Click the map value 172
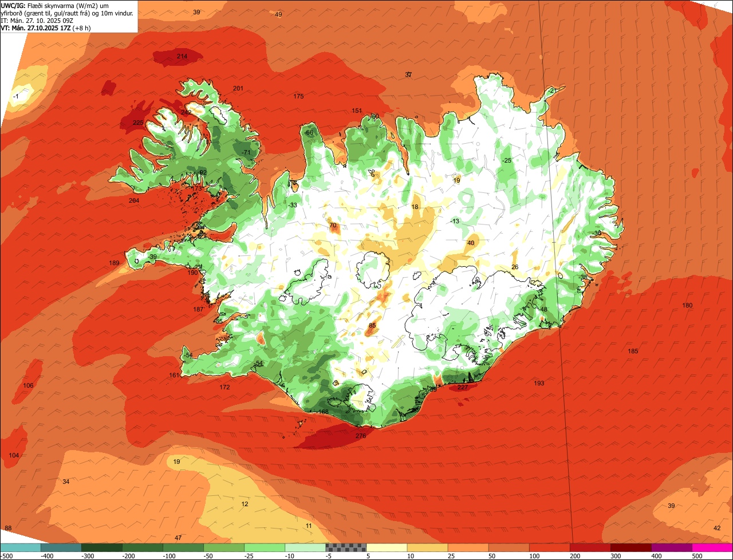733x560 pixels. click(224, 388)
